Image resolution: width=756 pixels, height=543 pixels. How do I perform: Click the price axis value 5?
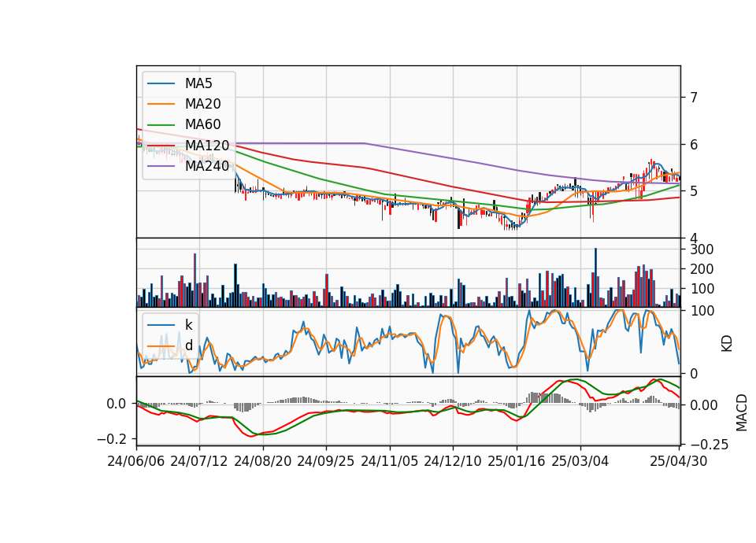(x=693, y=191)
